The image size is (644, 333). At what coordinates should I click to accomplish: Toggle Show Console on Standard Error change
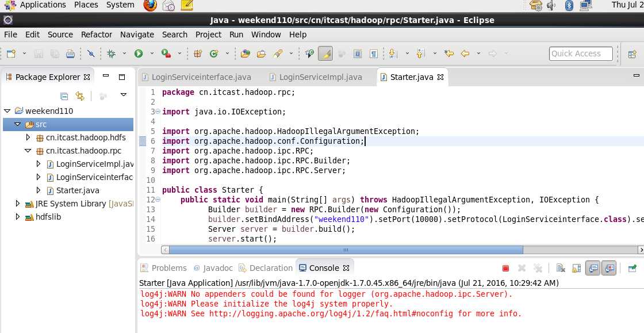tap(609, 268)
